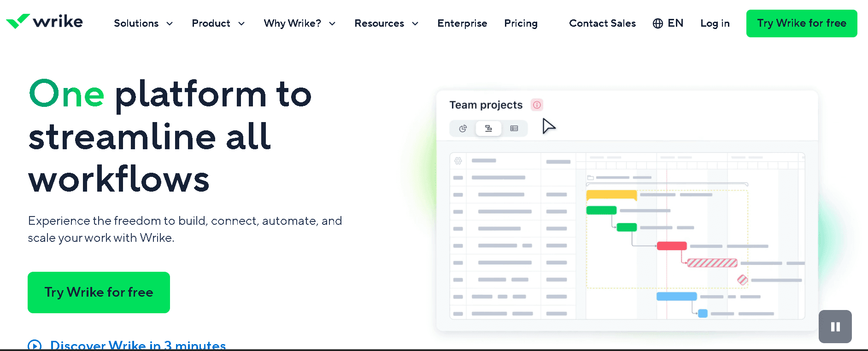The image size is (868, 351).
Task: Go to the Enterprise page
Action: (462, 23)
